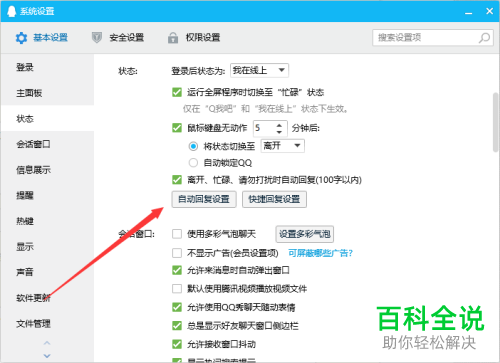Decrease idle minutes with down arrow
This screenshot has height=363, width=500.
point(279,132)
